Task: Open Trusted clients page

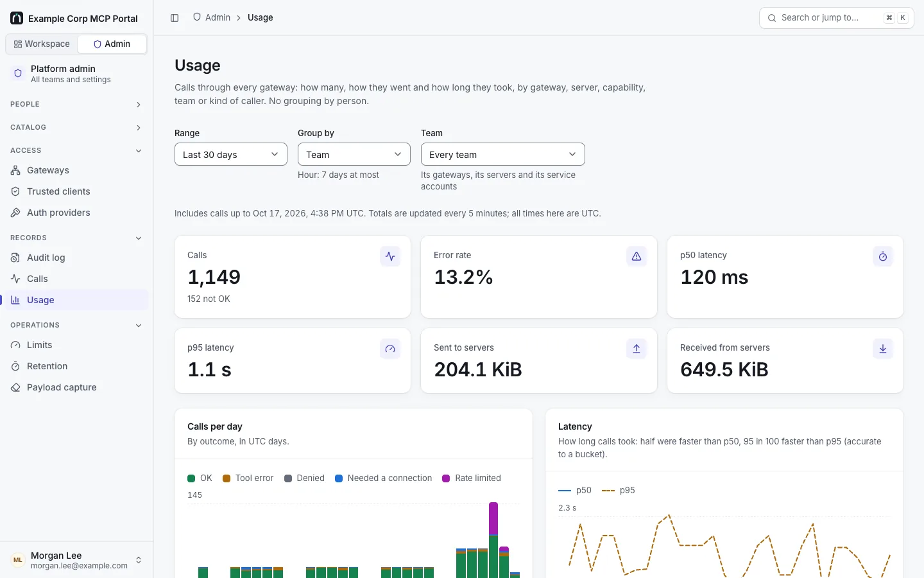Action: [77, 191]
